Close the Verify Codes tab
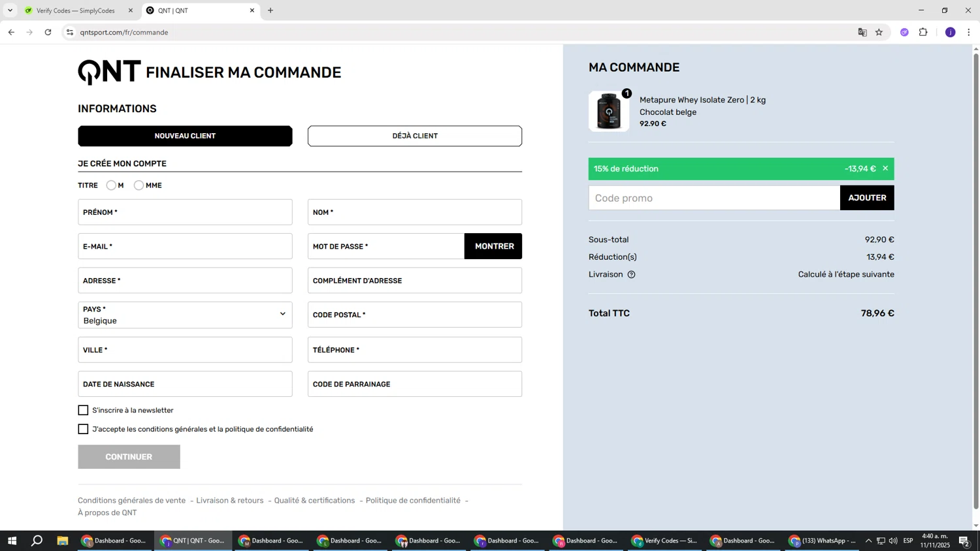This screenshot has height=551, width=980. 131,10
